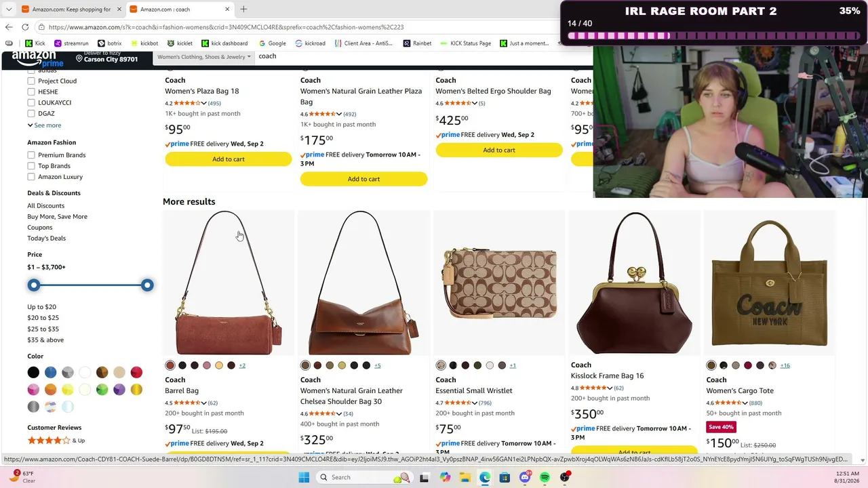Screen dimensions: 868x488
Task: Expand rating details for Natural Grain Leather Plaza Bag
Action: coord(339,115)
